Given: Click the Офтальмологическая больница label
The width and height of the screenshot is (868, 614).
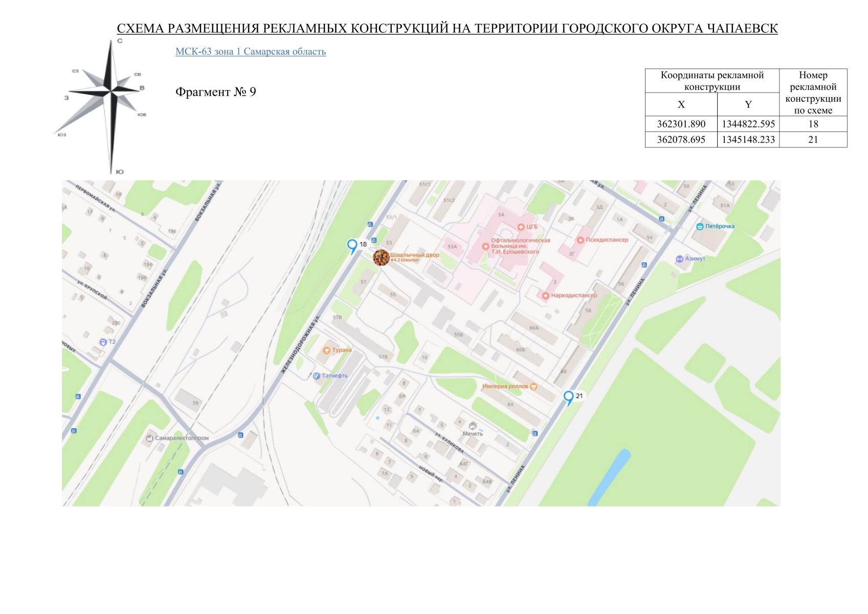Looking at the screenshot, I should click(x=520, y=246).
